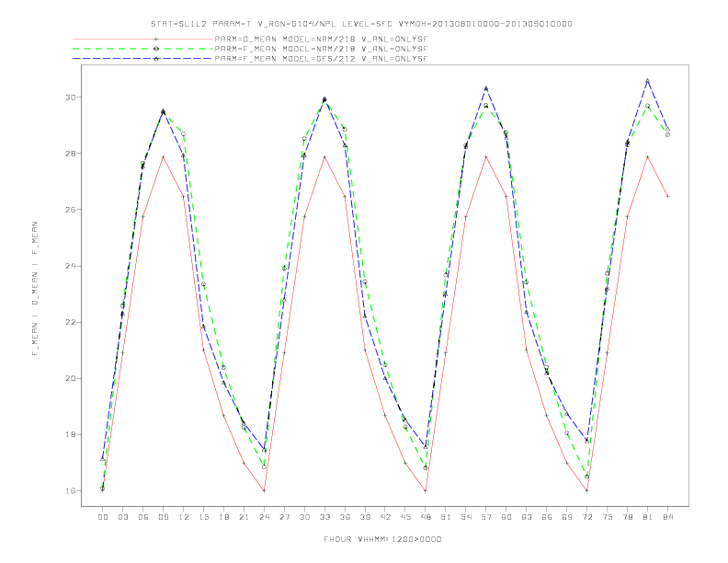Click the x-axis tick label 81
Image resolution: width=728 pixels, height=563 pixels.
(648, 517)
